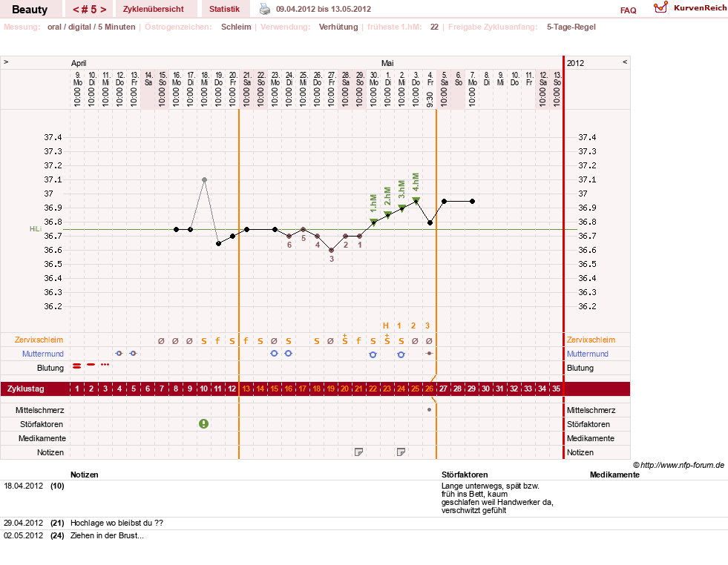Click the printer icon

(x=265, y=9)
